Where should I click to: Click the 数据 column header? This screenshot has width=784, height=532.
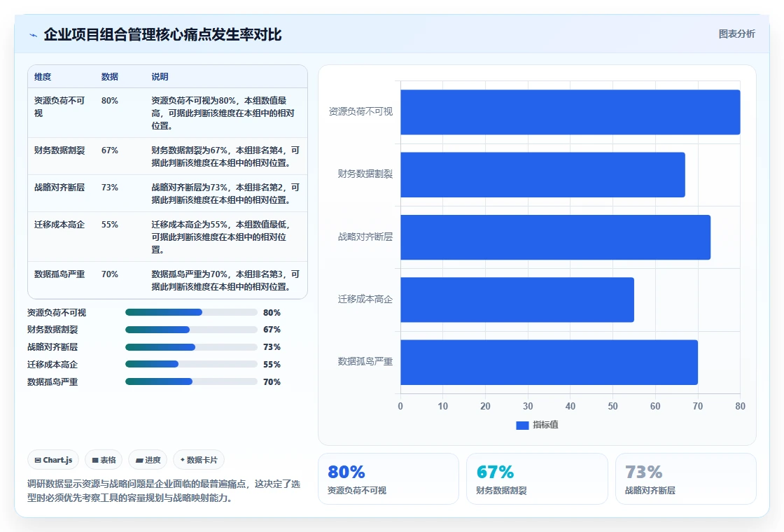coord(109,76)
